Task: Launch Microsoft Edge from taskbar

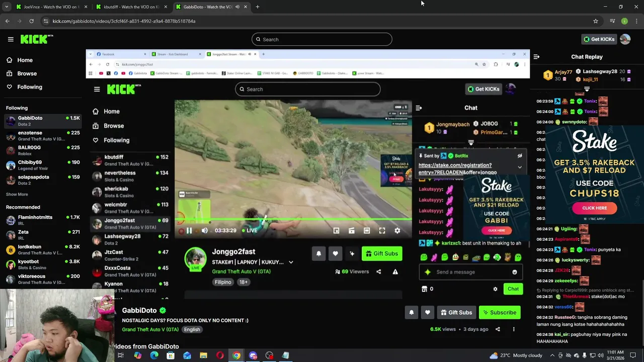Action: (x=154, y=355)
